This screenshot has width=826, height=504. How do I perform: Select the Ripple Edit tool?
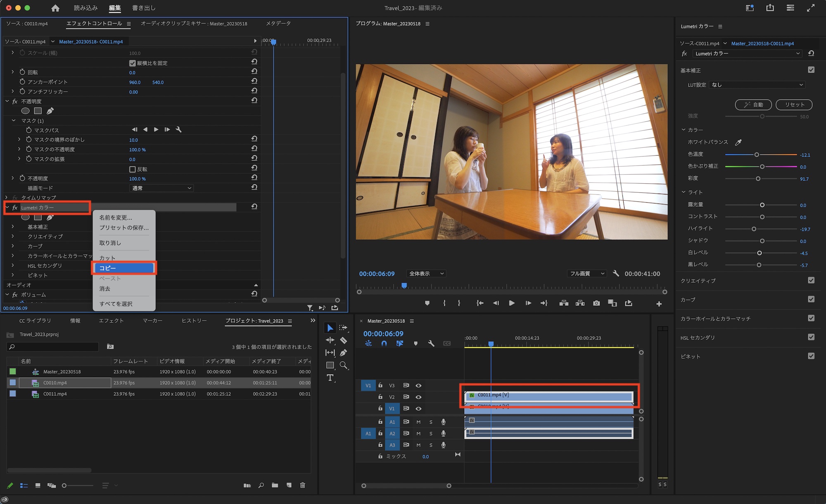(x=330, y=341)
